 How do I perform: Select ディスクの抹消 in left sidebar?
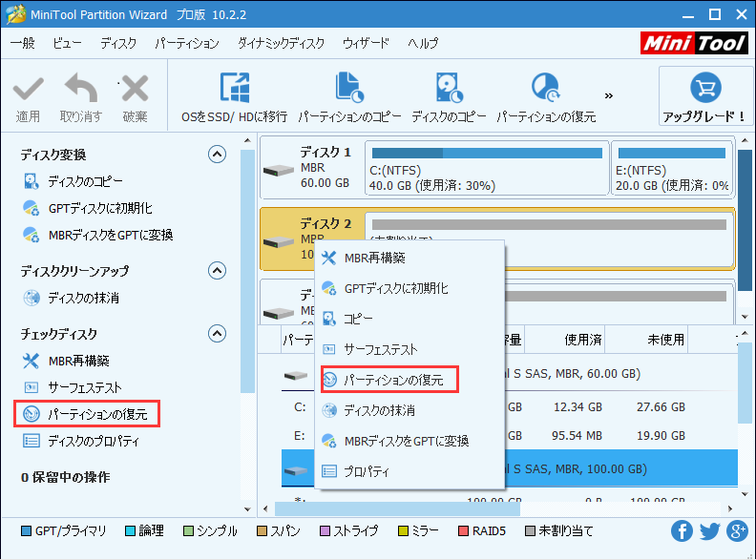point(71,298)
